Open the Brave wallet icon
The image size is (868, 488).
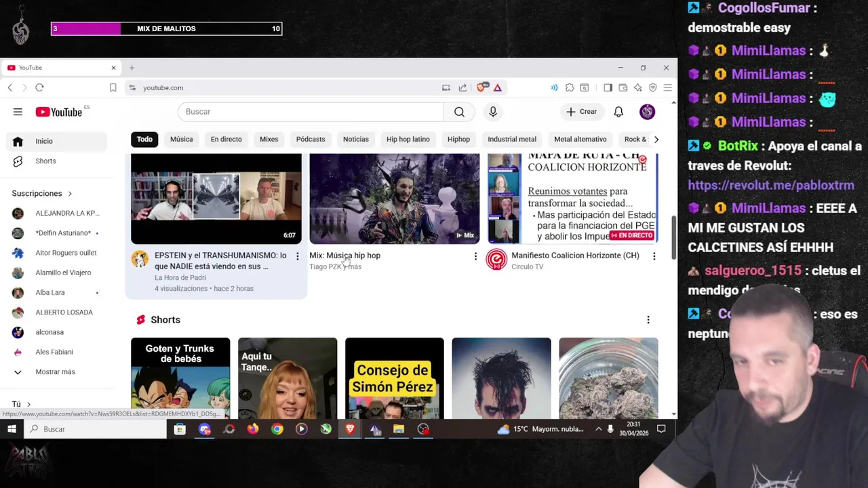tap(623, 87)
